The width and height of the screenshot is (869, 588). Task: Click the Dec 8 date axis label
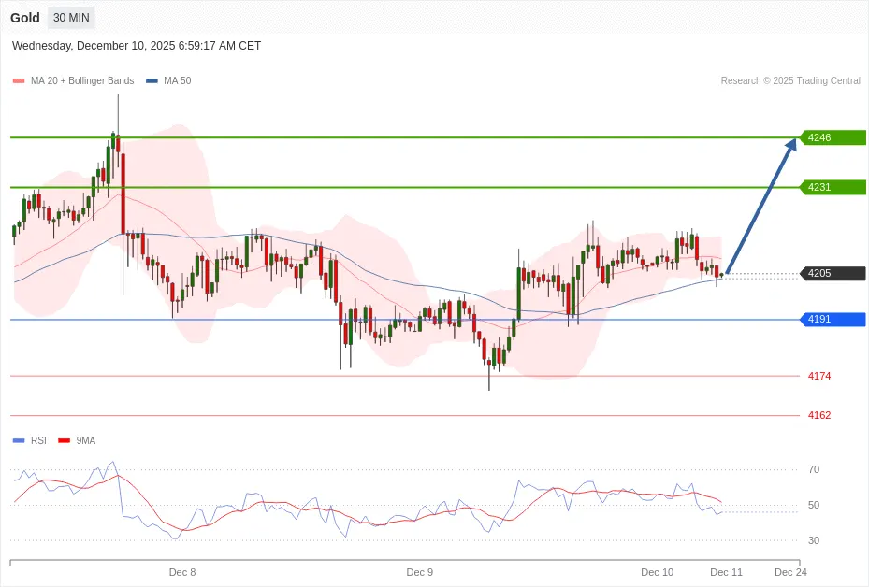click(x=182, y=572)
